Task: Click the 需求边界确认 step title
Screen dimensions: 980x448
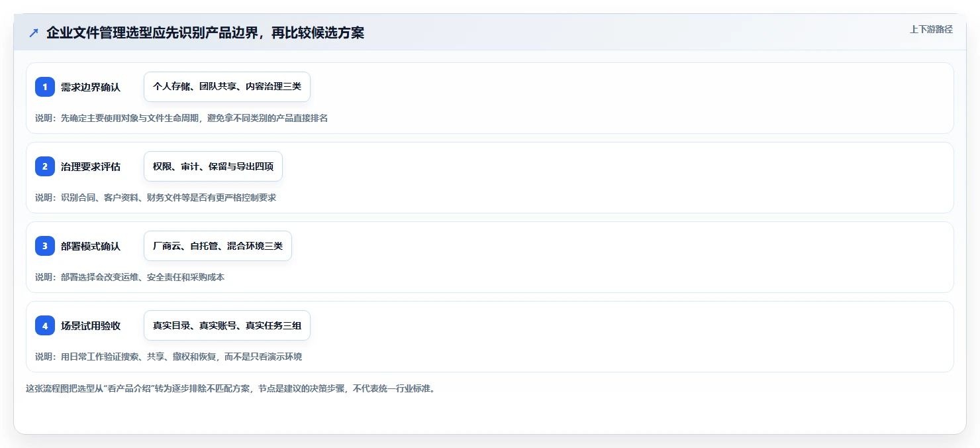Action: click(x=91, y=87)
